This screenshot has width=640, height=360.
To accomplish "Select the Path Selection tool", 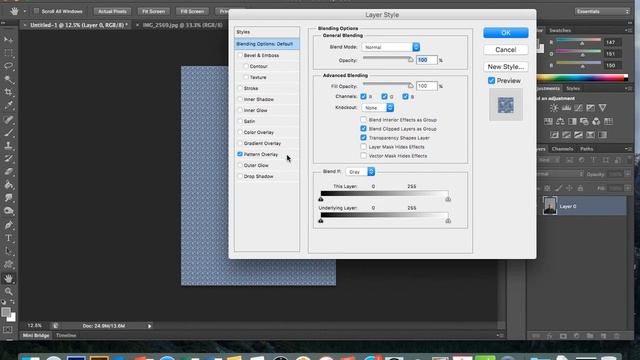I will tap(8, 251).
